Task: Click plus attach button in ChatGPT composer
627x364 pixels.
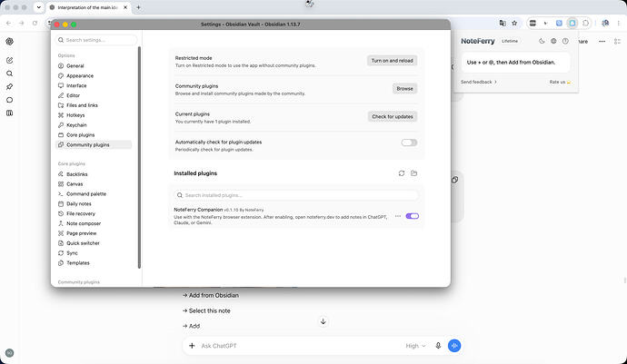Action: click(192, 346)
